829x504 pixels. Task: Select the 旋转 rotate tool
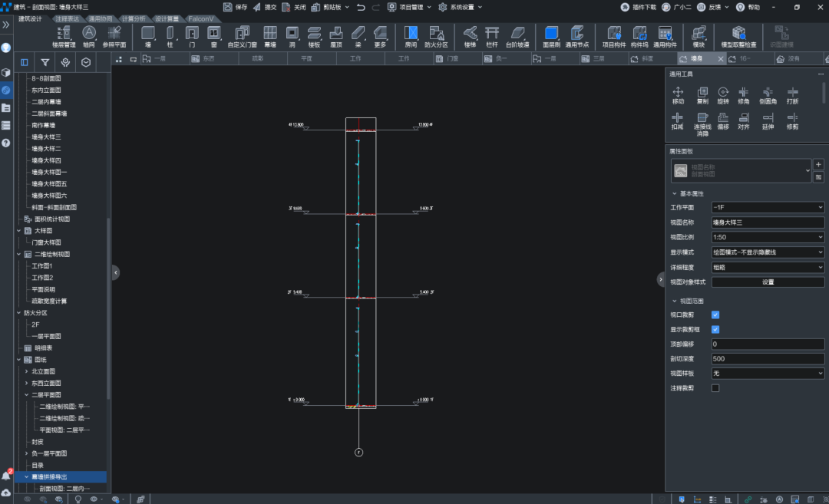coord(723,96)
